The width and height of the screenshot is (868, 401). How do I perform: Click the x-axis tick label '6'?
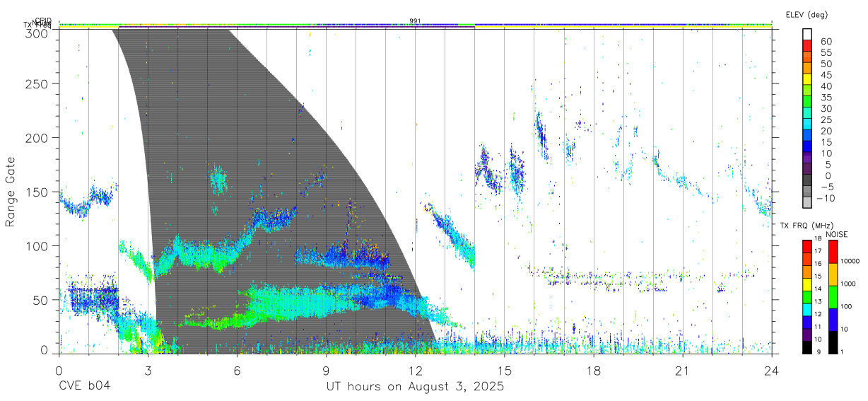coord(237,371)
